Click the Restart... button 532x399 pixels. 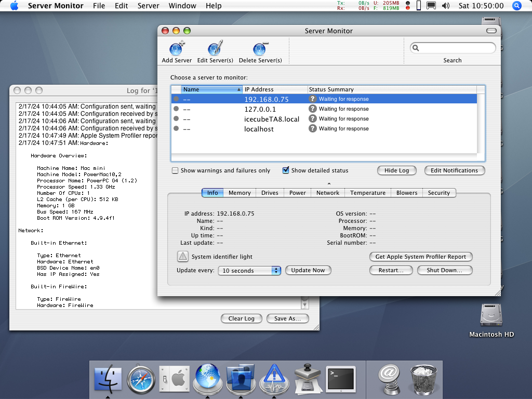[391, 270]
